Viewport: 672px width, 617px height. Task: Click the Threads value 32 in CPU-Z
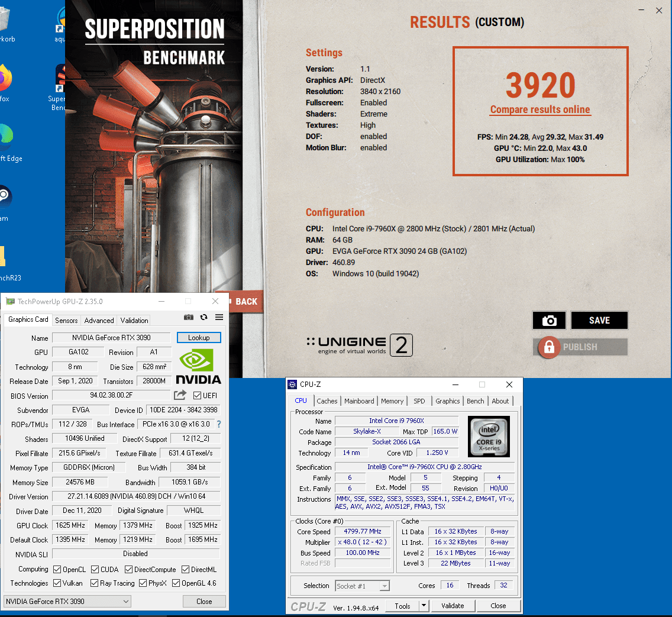pos(503,585)
